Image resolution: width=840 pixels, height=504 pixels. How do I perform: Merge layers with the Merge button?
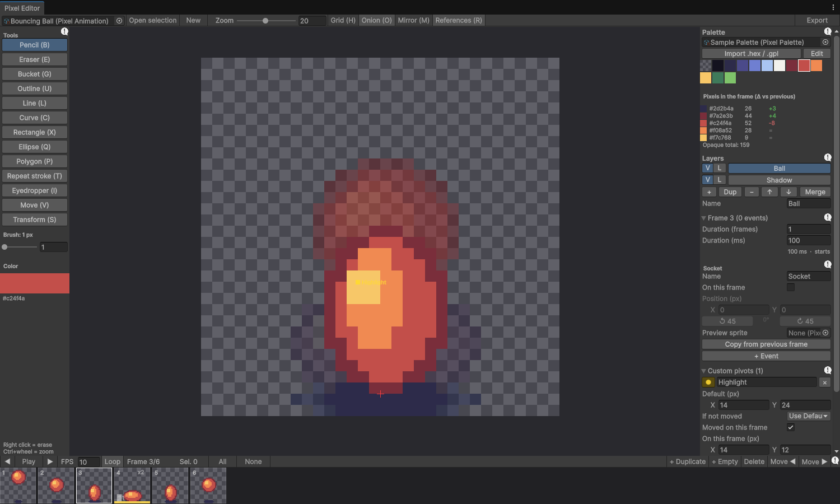pos(815,192)
